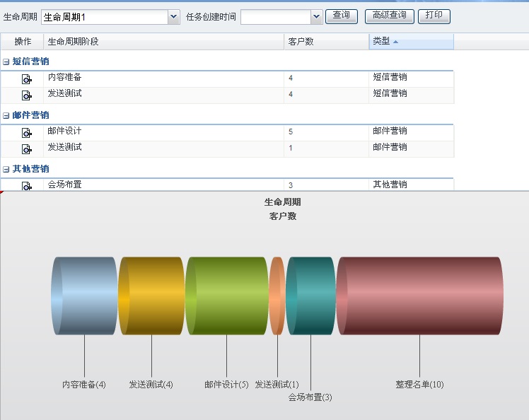Click chart subtitle 客户数
This screenshot has height=420, width=529.
click(x=283, y=216)
